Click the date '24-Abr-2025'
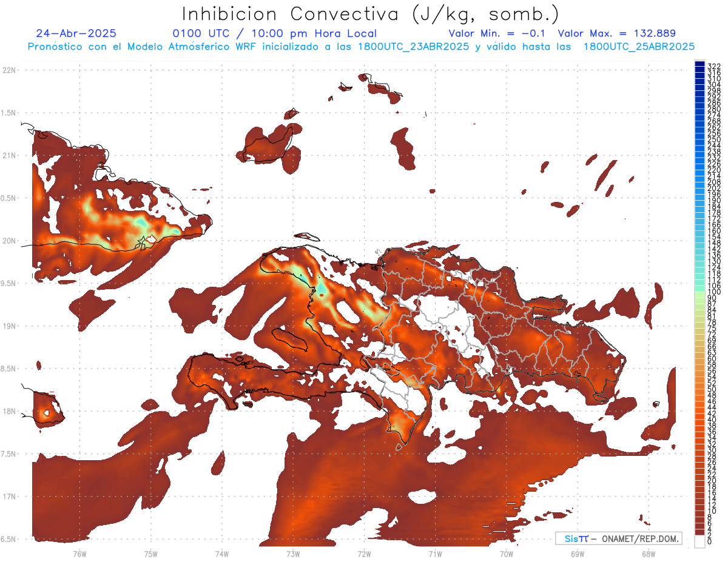728x562 pixels. pyautogui.click(x=76, y=33)
